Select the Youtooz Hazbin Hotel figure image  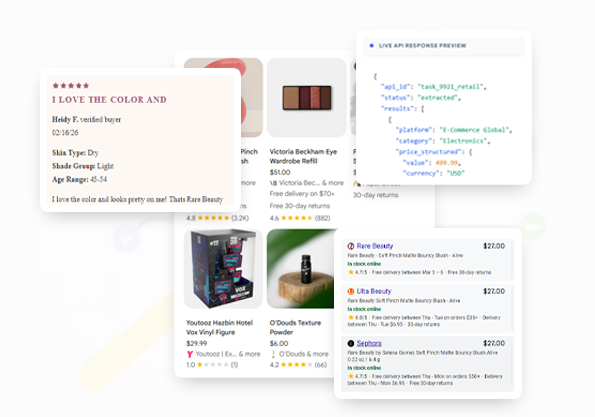223,269
